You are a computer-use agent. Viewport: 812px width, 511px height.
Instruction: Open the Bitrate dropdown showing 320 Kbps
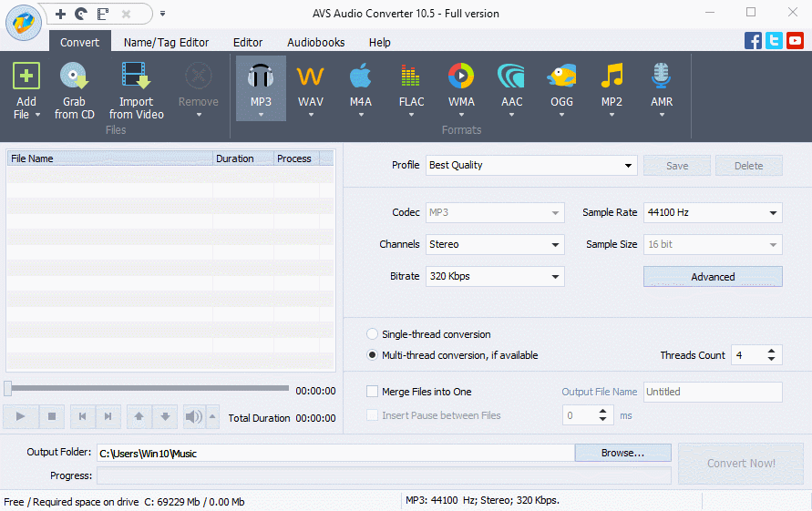[x=495, y=277]
